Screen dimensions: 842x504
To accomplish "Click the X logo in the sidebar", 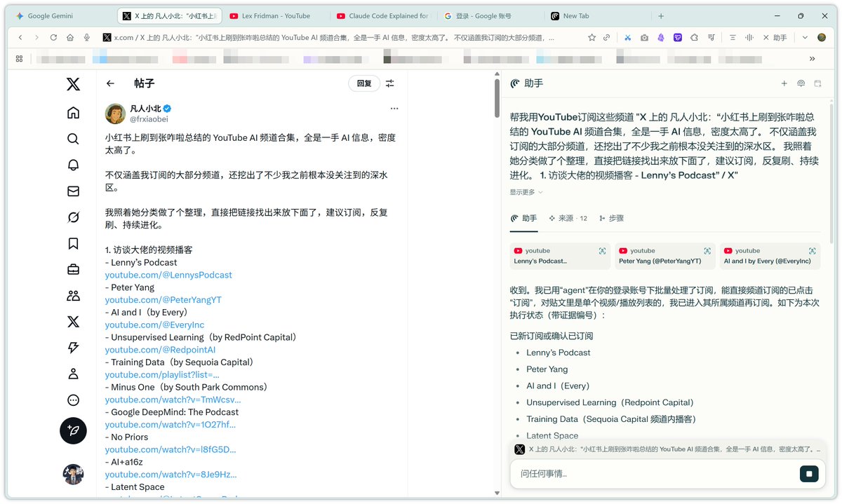I will coord(73,85).
